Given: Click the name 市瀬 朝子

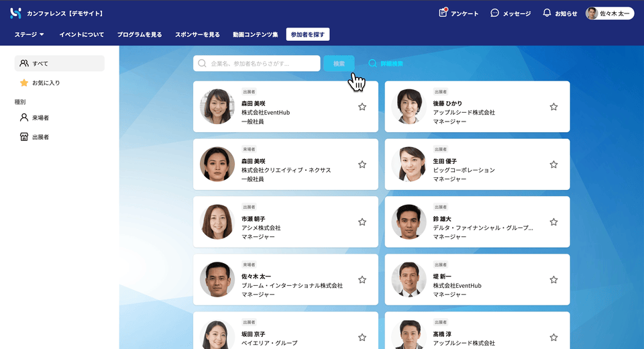Looking at the screenshot, I should coord(254,219).
